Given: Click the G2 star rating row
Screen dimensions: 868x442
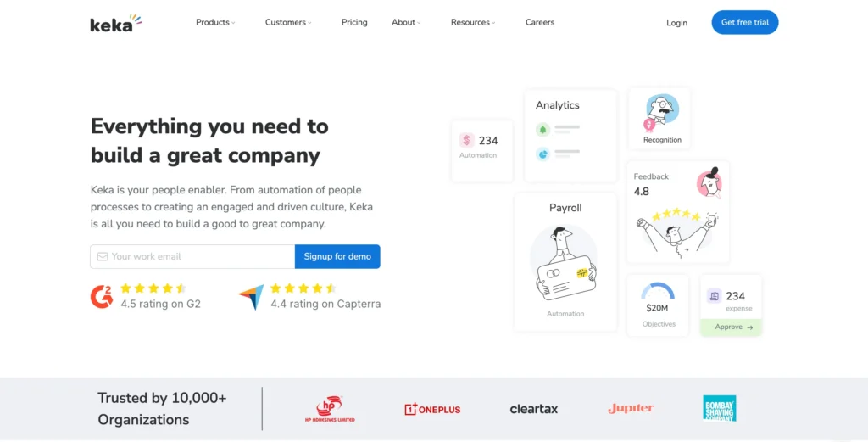Looking at the screenshot, I should coord(153,288).
